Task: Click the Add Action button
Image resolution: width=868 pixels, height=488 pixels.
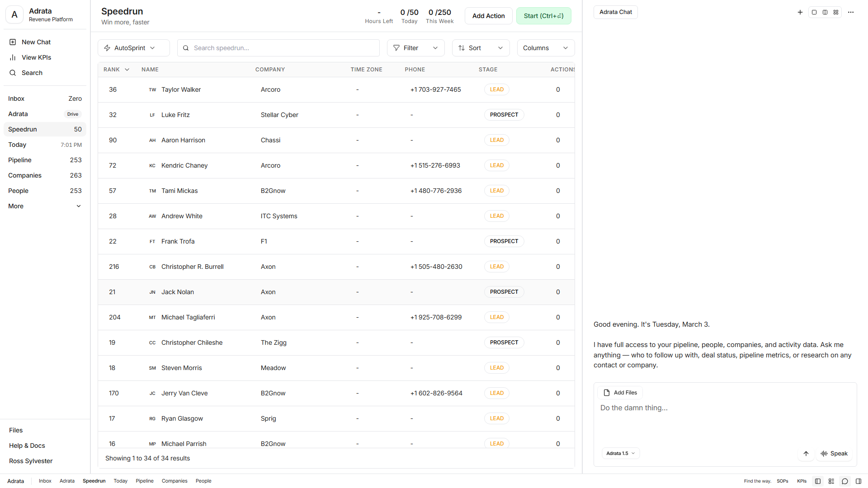Action: [488, 16]
